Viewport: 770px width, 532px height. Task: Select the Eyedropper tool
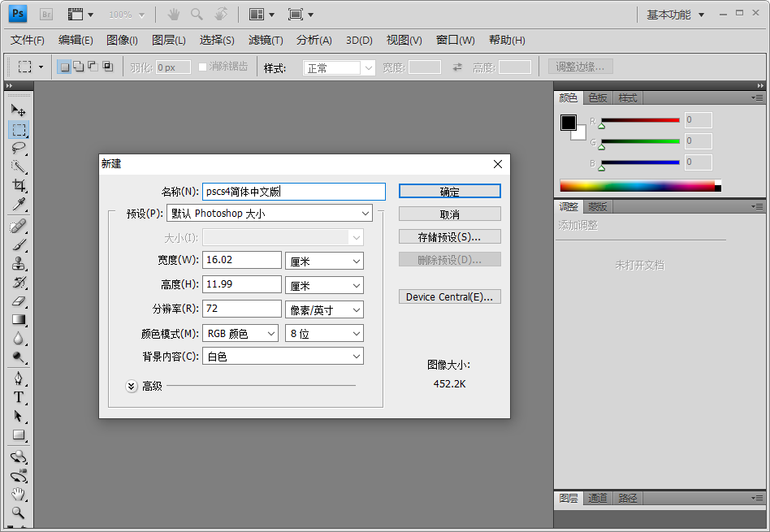click(19, 204)
